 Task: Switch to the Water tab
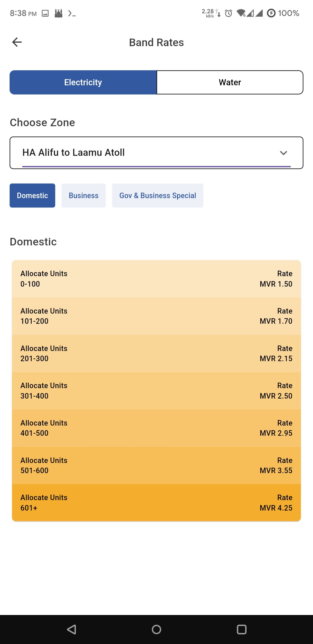tap(230, 82)
